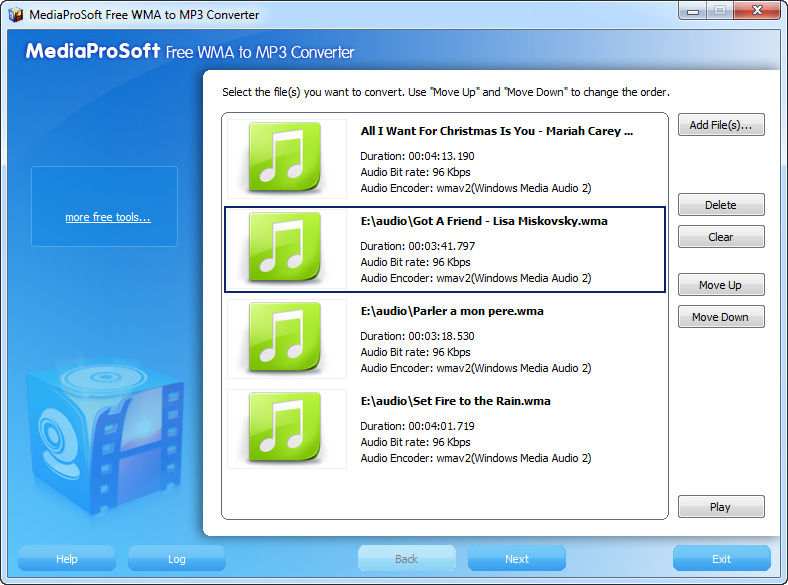Select E:\audio\Got A Friend - Lisa Miskovsky.wma

click(x=484, y=221)
